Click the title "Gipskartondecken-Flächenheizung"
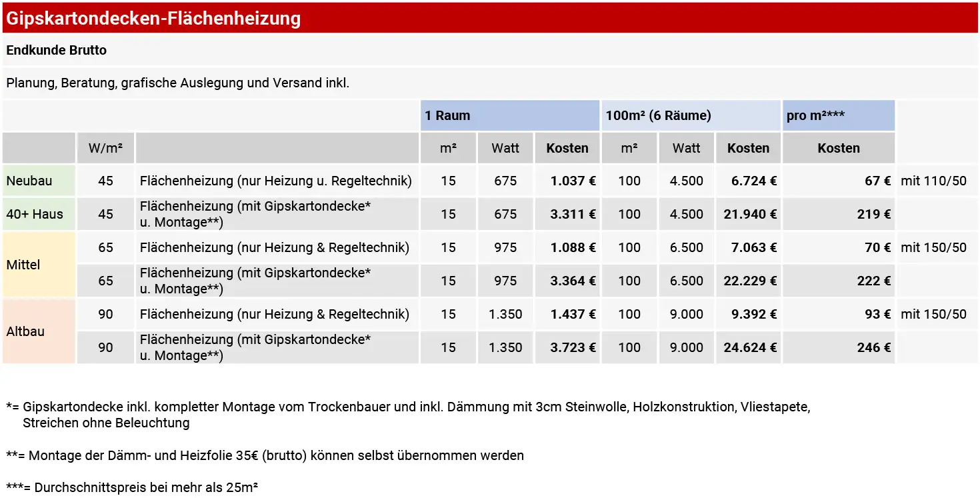The height and width of the screenshot is (498, 980). coord(153,19)
